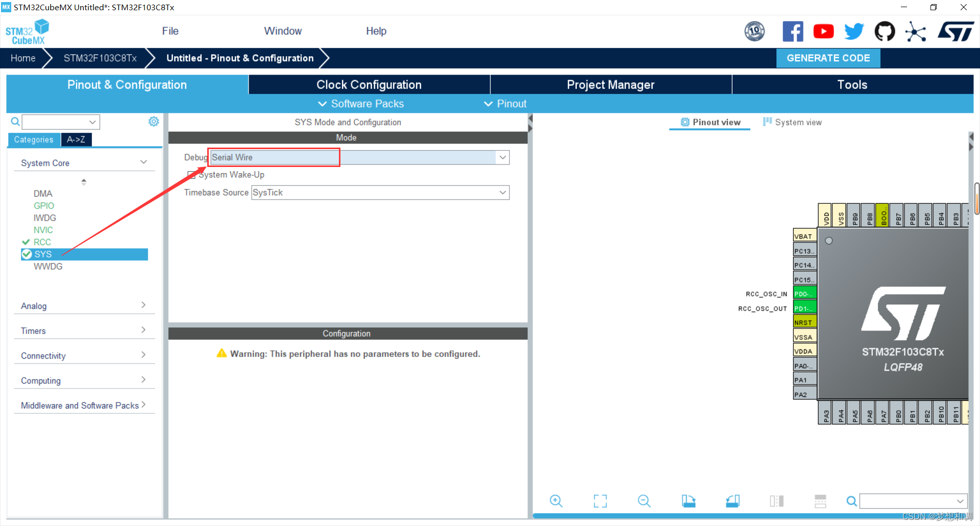Viewport: 980px width, 526px height.
Task: Switch to Tools tab
Action: 852,85
